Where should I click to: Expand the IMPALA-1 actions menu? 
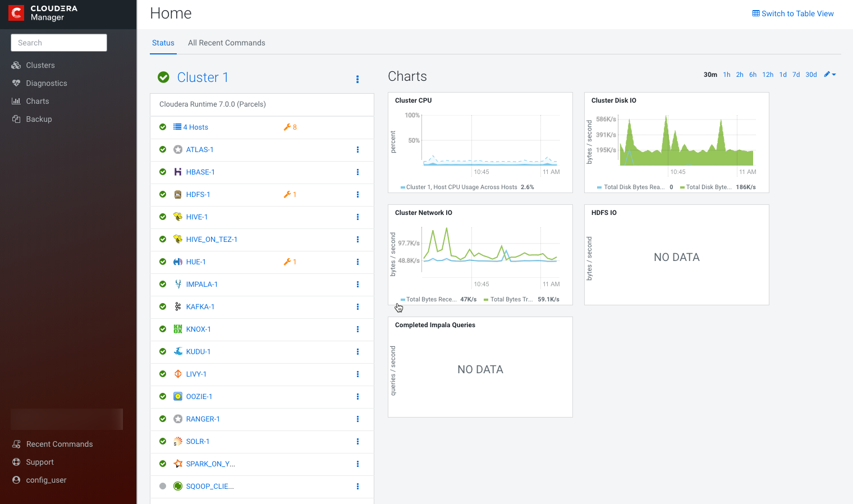pos(357,285)
